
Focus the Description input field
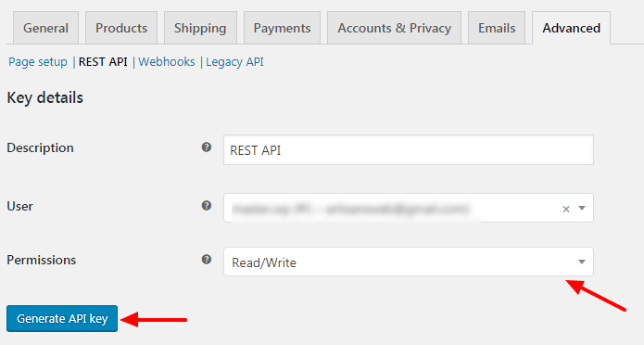[409, 150]
